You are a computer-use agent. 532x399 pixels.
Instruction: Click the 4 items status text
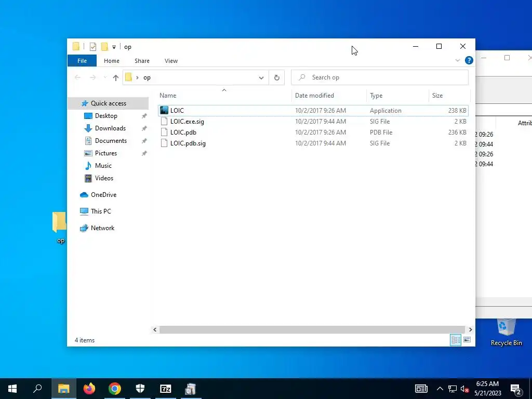85,340
